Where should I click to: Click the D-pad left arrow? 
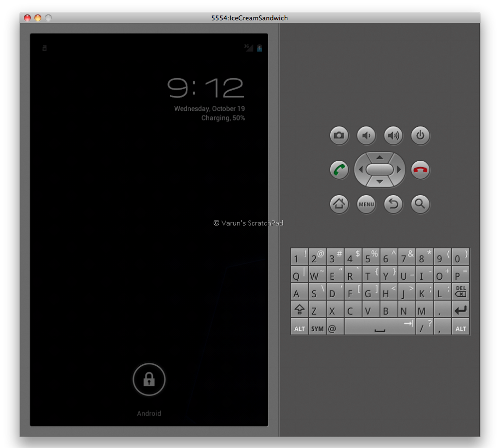361,170
